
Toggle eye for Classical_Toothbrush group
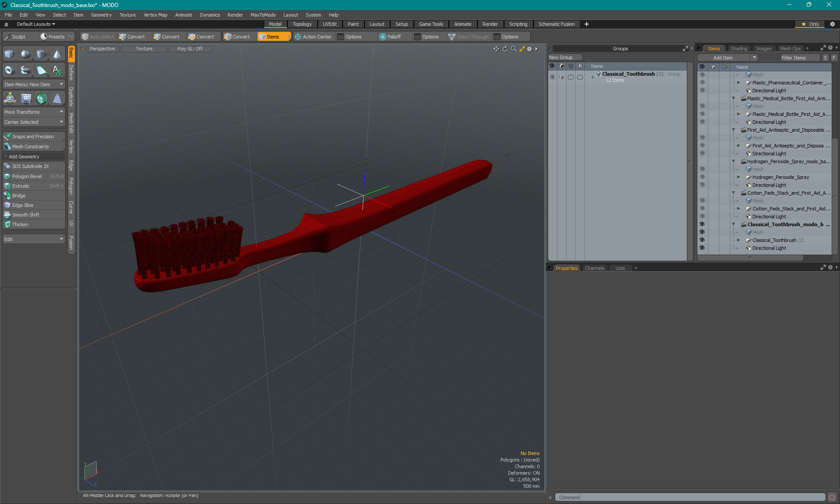[x=552, y=77]
